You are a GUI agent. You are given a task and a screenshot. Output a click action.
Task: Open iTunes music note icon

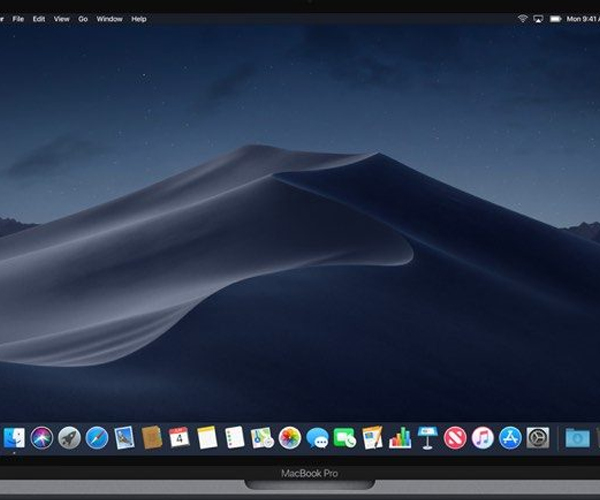(483, 437)
